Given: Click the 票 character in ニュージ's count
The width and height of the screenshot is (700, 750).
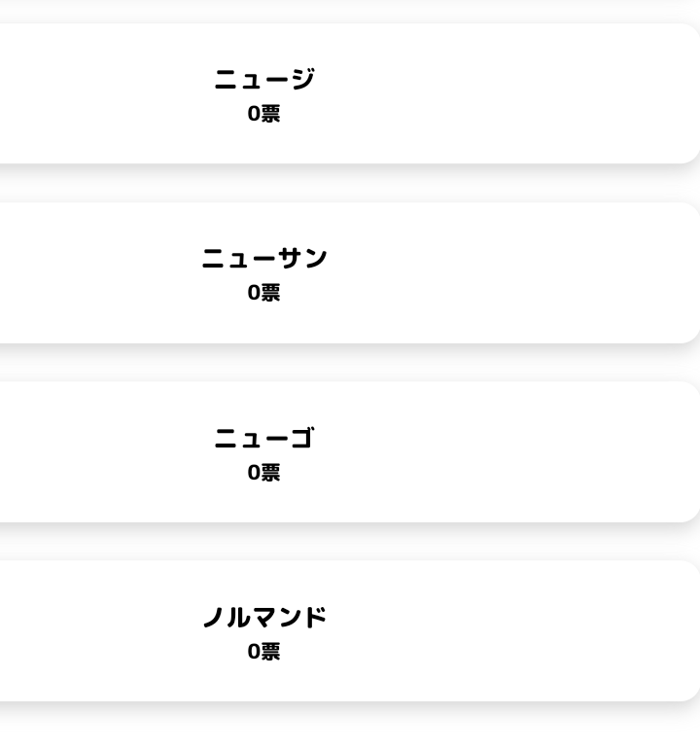Looking at the screenshot, I should pos(271,114).
